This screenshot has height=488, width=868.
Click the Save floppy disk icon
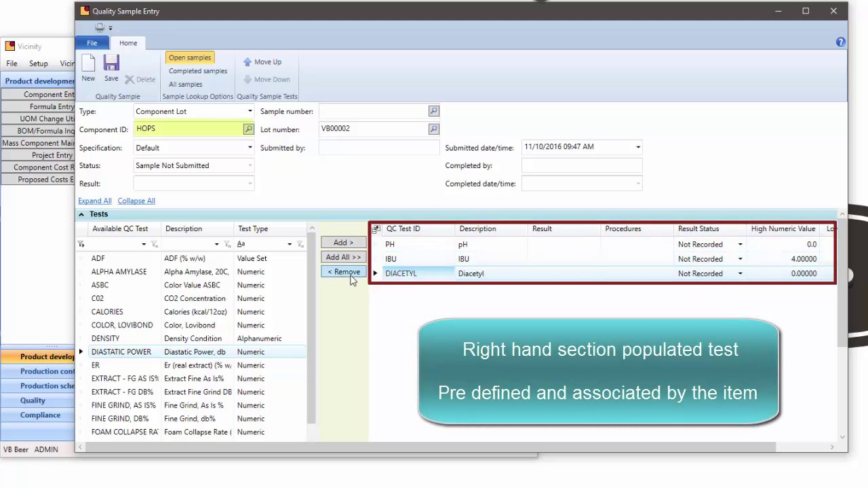coord(111,63)
